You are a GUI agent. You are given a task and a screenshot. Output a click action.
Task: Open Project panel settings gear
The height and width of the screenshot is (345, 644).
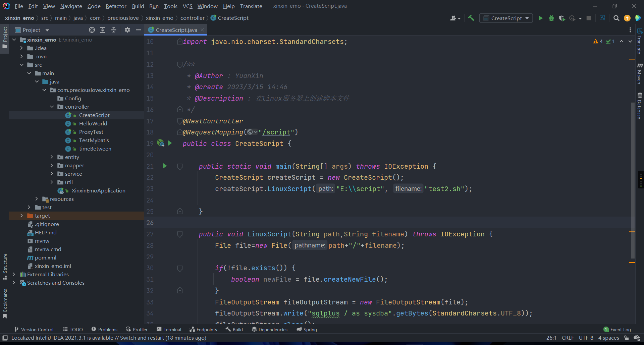(x=127, y=30)
